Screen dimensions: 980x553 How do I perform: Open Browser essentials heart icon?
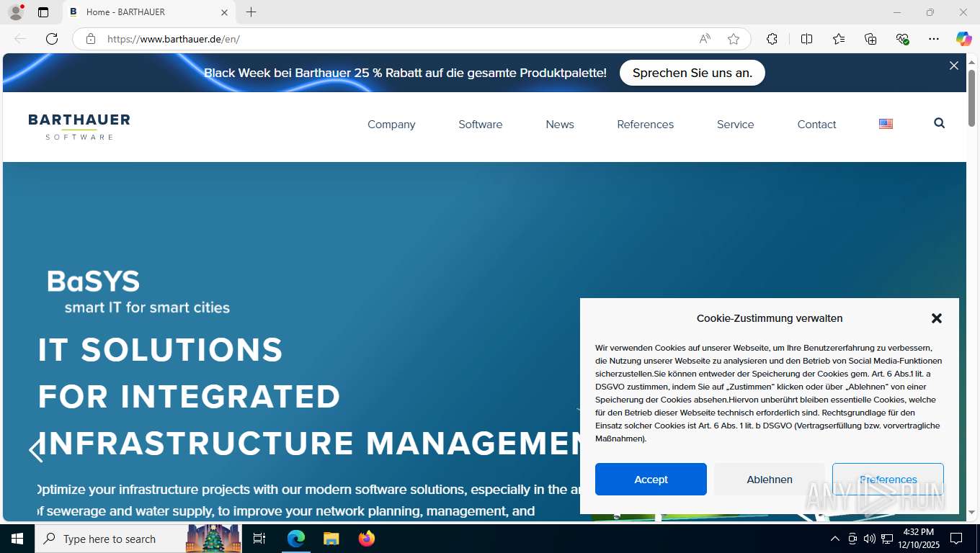[x=902, y=39]
